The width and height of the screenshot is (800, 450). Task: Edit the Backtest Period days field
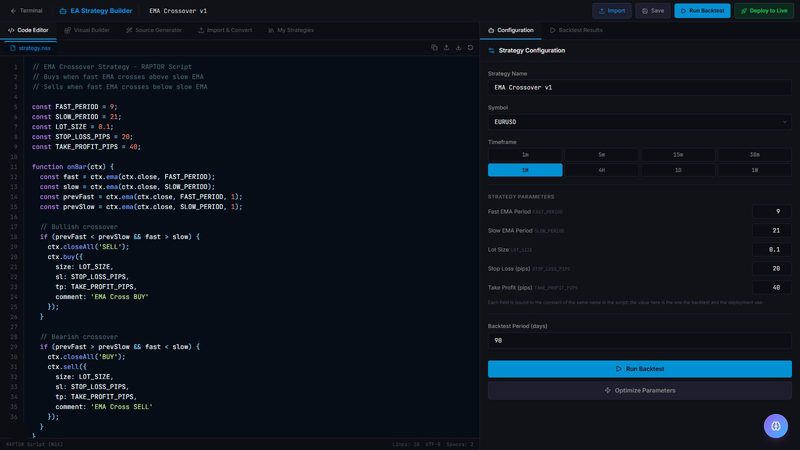click(x=639, y=340)
